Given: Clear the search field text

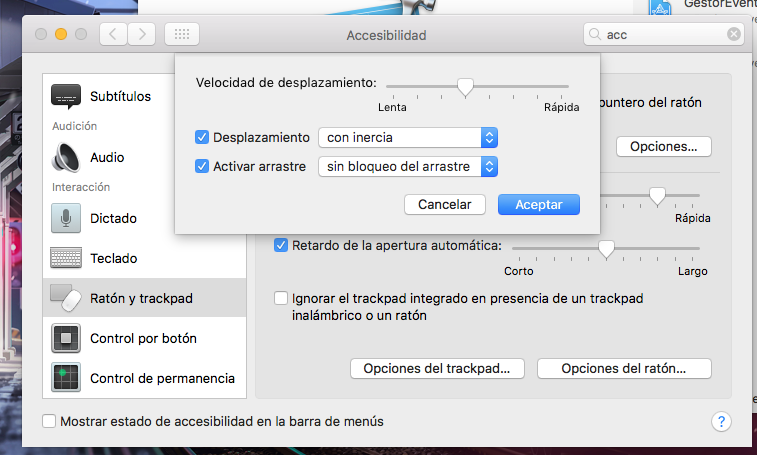Looking at the screenshot, I should [x=734, y=34].
